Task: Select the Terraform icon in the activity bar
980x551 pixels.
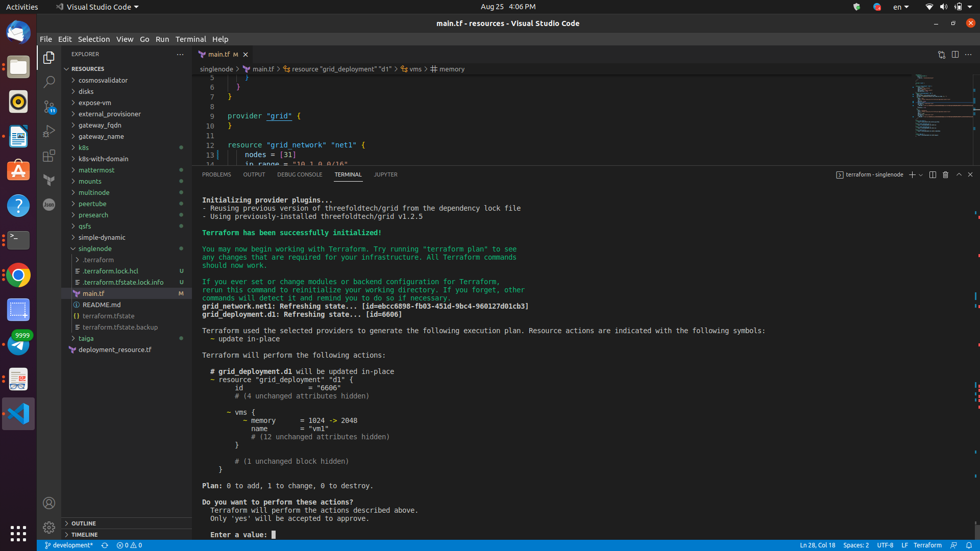Action: 49,180
